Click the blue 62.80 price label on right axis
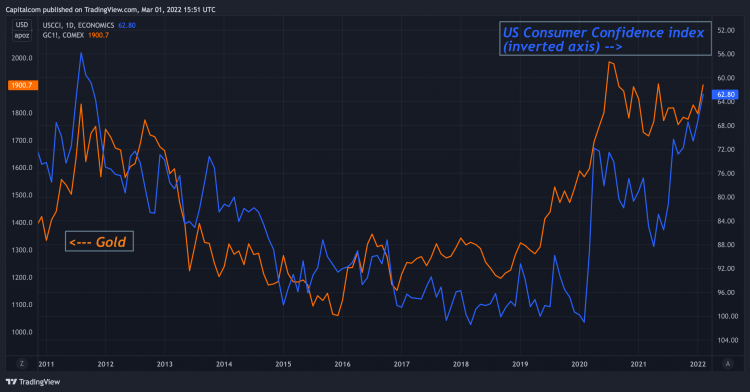Screen dimensions: 750x392 726,95
